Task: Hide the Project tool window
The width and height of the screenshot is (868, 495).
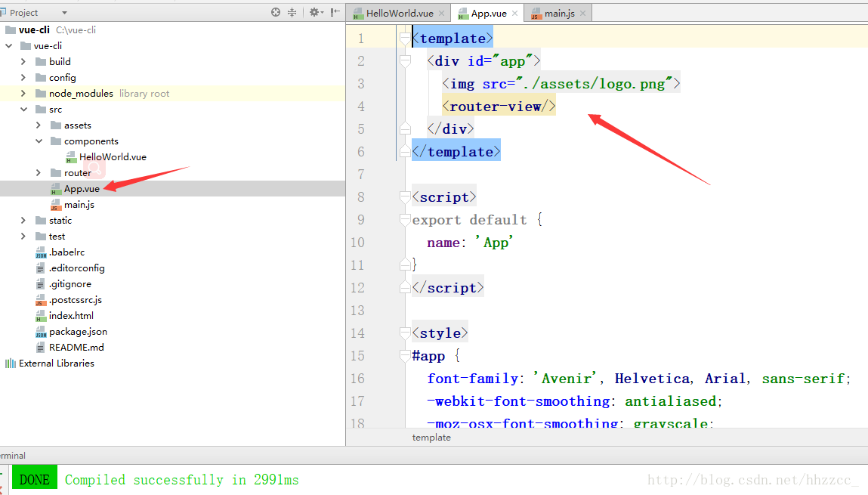Action: click(335, 12)
